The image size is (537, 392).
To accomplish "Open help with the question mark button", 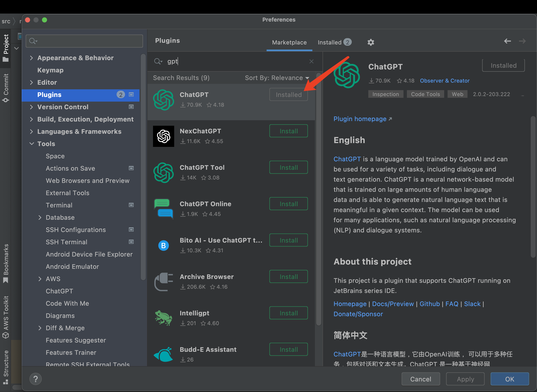I will click(36, 379).
